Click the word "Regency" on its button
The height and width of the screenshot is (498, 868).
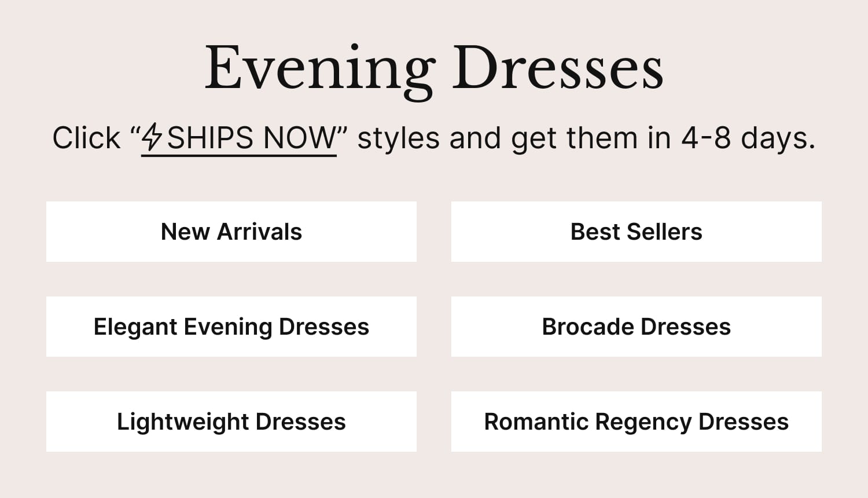point(643,422)
